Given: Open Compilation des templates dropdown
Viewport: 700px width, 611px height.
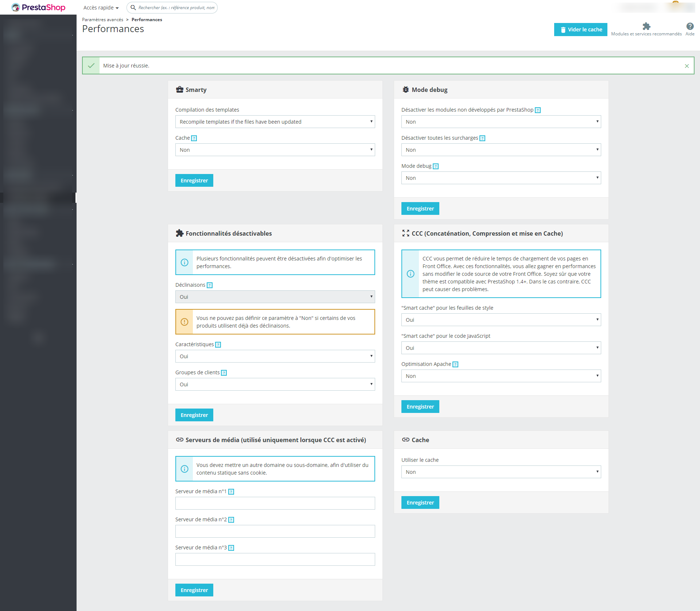Looking at the screenshot, I should click(x=275, y=122).
